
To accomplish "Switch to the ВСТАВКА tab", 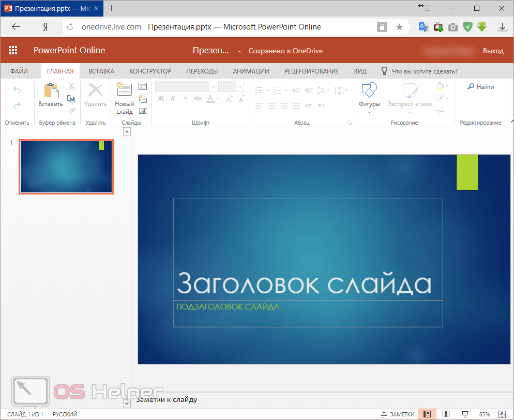I will [101, 71].
